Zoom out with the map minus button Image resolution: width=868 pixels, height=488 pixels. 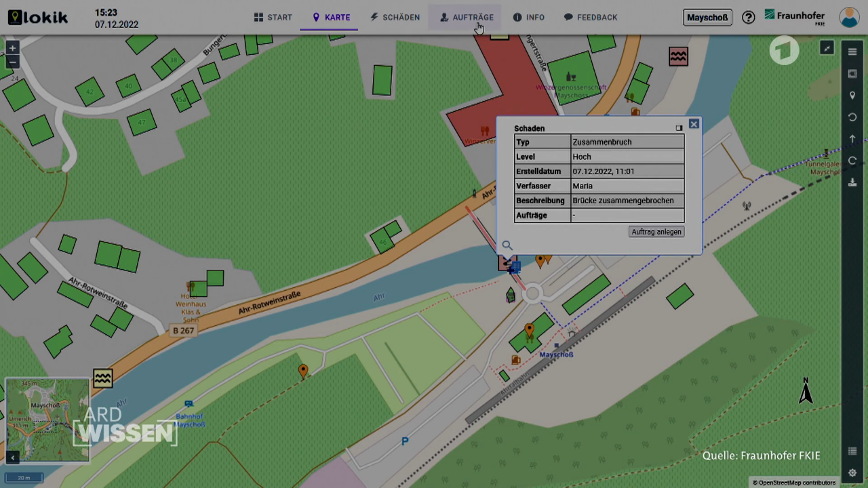coord(12,62)
